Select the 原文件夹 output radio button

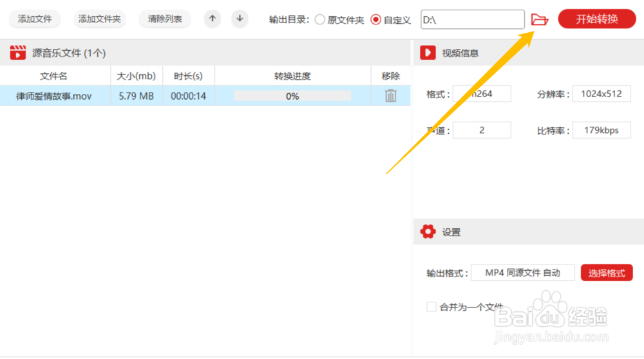point(320,20)
